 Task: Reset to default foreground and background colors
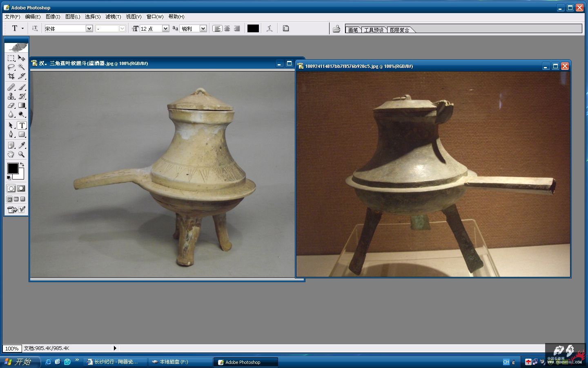click(9, 177)
